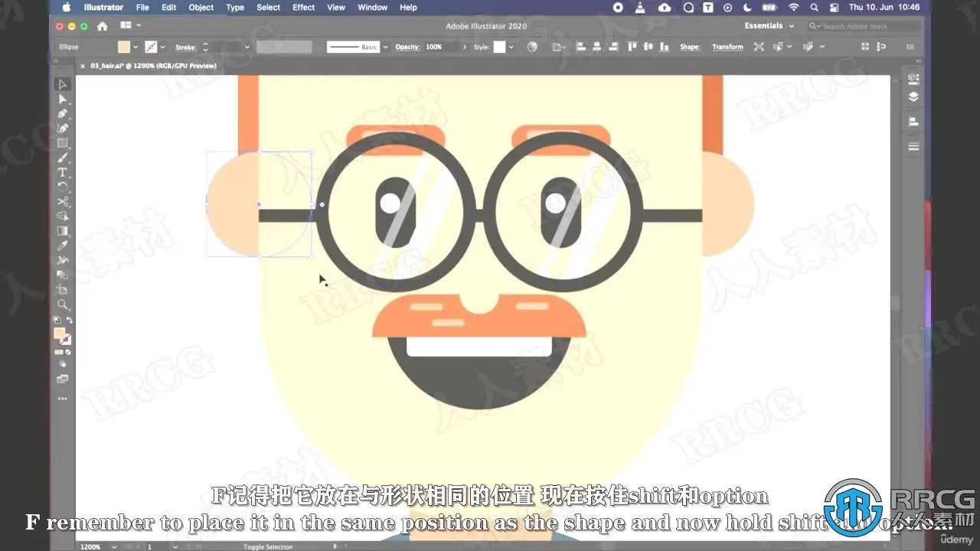The width and height of the screenshot is (980, 551).
Task: Swap fill and stroke arrows
Action: (x=69, y=320)
